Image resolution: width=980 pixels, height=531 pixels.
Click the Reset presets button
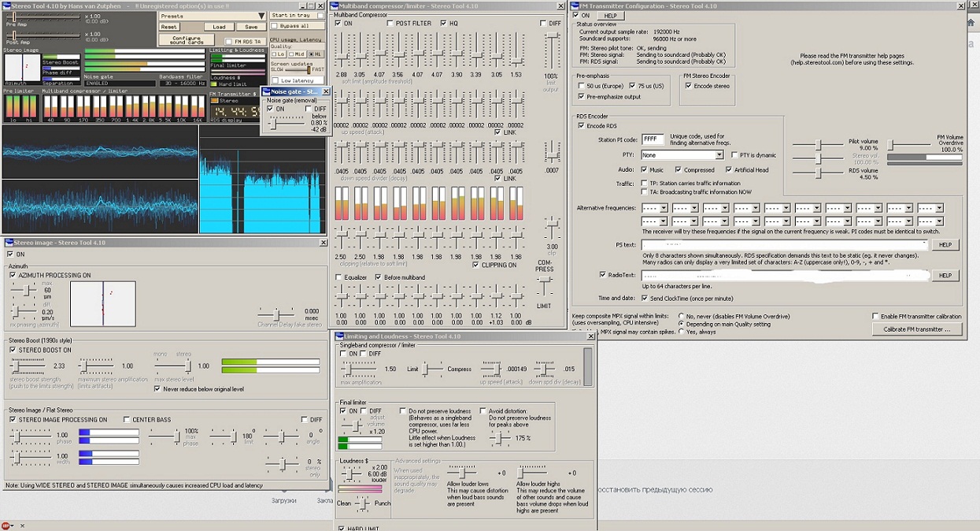(x=169, y=27)
